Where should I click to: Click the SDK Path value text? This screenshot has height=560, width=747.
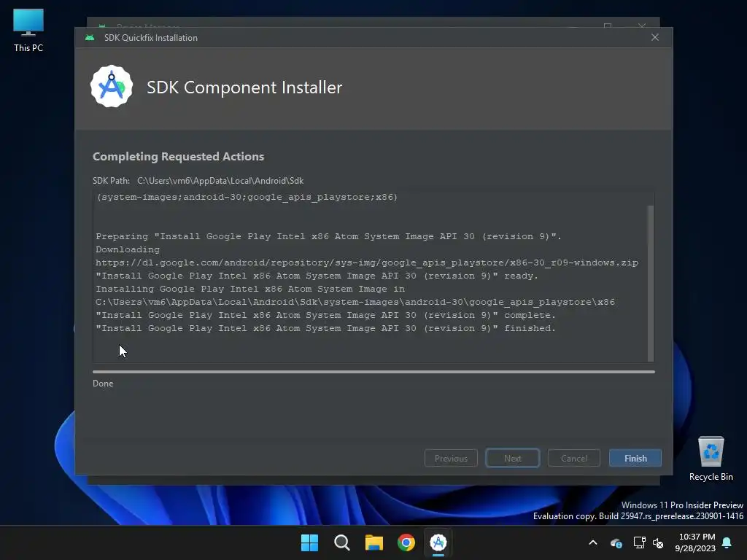tap(220, 181)
